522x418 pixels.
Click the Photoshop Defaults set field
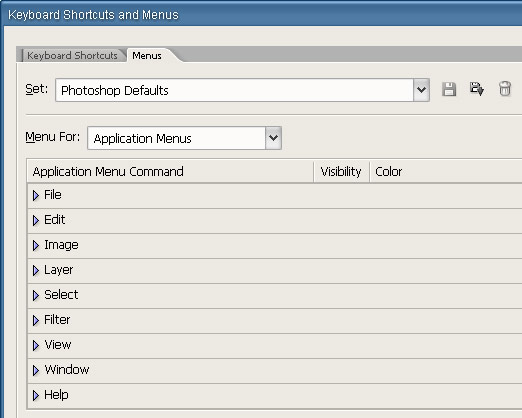click(x=234, y=90)
